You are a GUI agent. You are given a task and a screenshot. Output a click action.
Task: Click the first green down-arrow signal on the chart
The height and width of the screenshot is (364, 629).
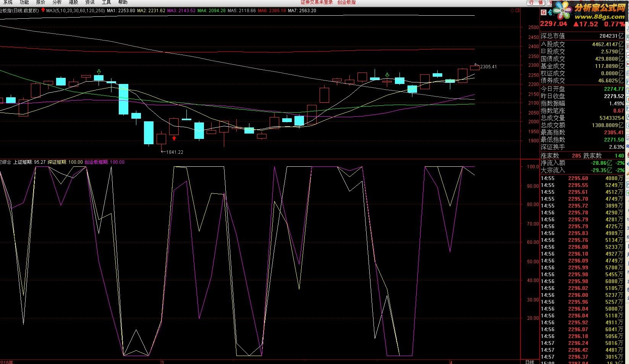99,71
